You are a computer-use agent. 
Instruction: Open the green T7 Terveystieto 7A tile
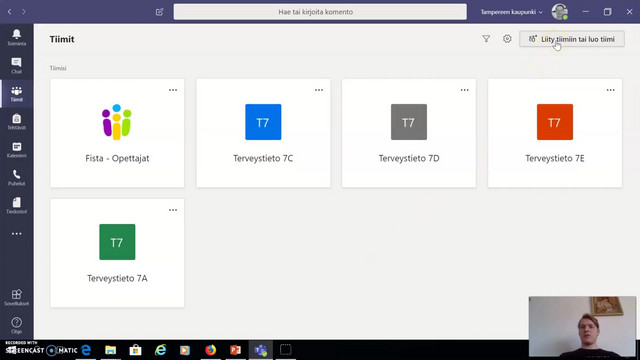point(117,242)
